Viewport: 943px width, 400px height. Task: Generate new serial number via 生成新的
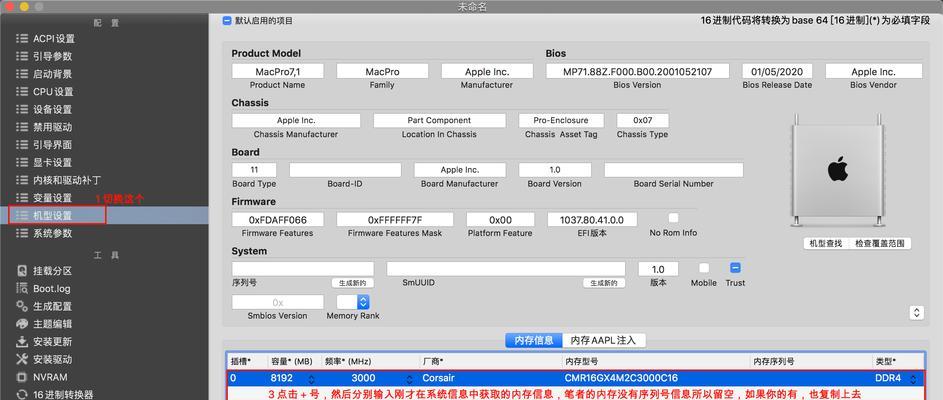[352, 283]
